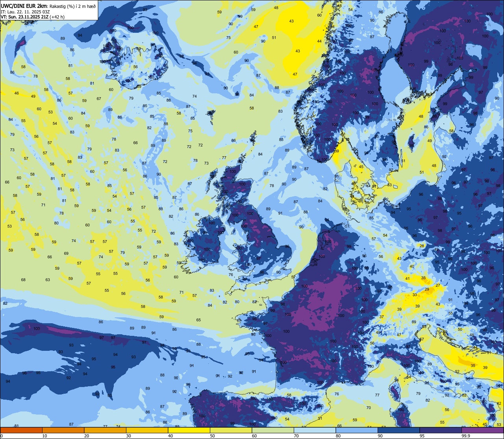
Task: Click the value 69 in the western Atlantic
Action: pyautogui.click(x=66, y=254)
